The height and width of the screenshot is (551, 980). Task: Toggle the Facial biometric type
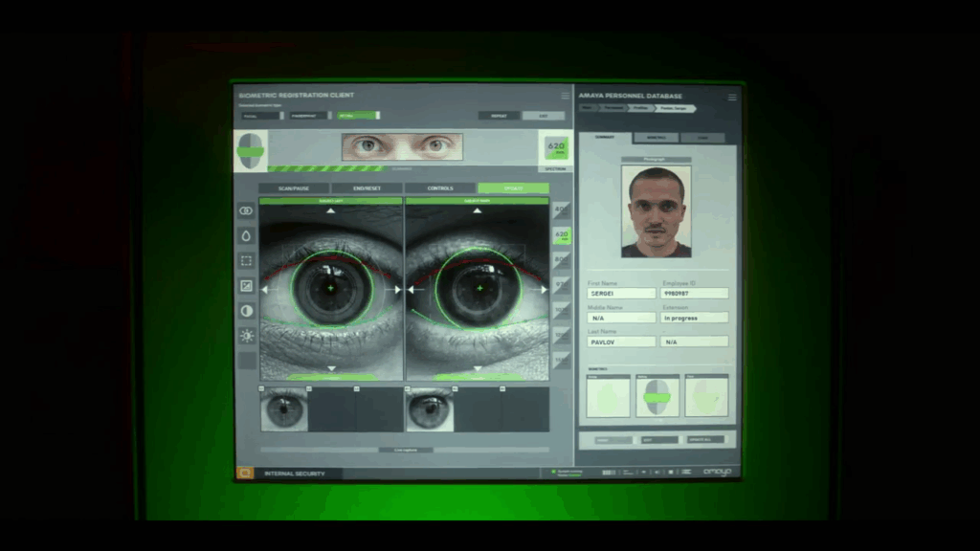click(262, 116)
